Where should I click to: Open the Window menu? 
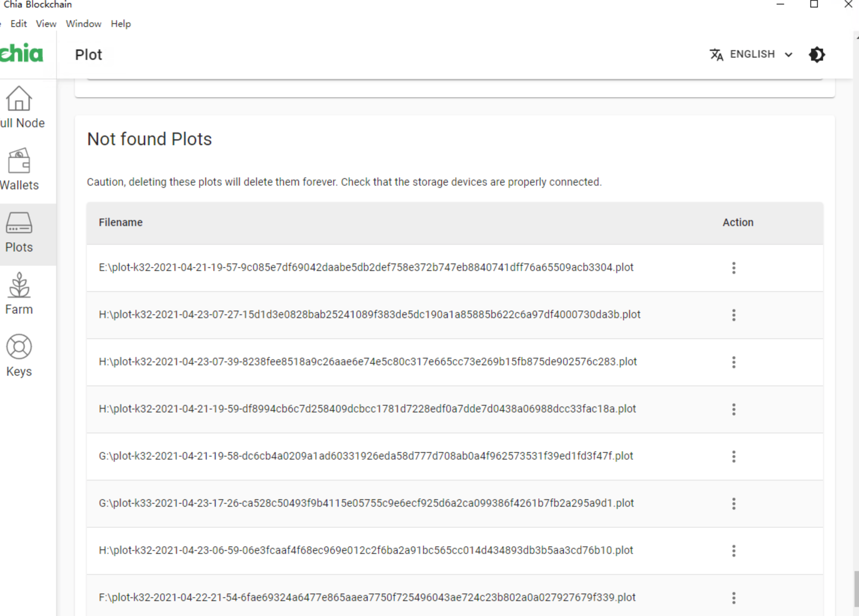[84, 24]
